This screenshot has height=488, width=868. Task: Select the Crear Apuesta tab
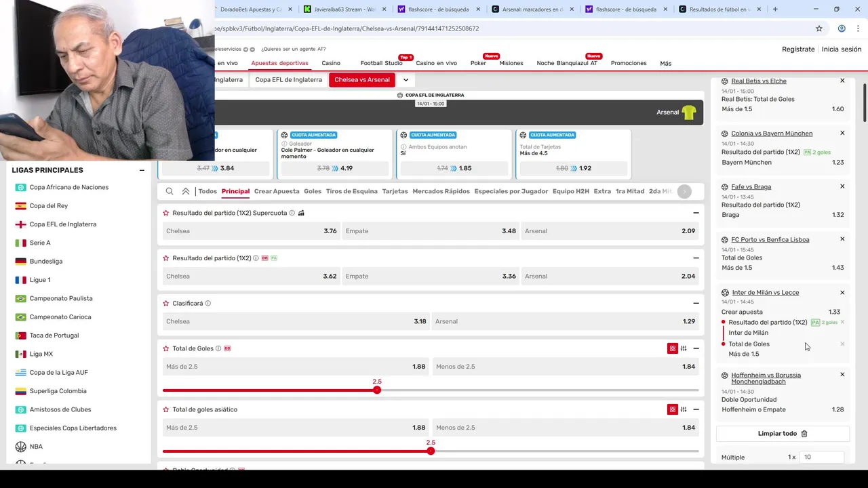(x=277, y=191)
